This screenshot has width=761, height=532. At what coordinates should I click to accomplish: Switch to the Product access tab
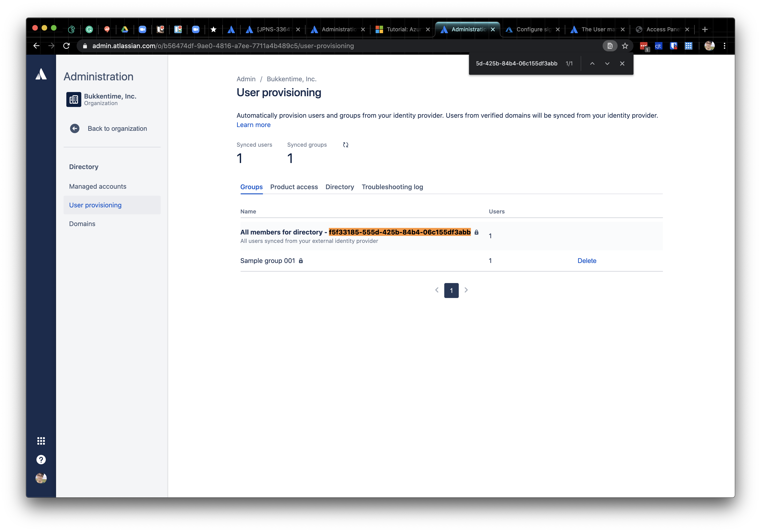pyautogui.click(x=294, y=187)
